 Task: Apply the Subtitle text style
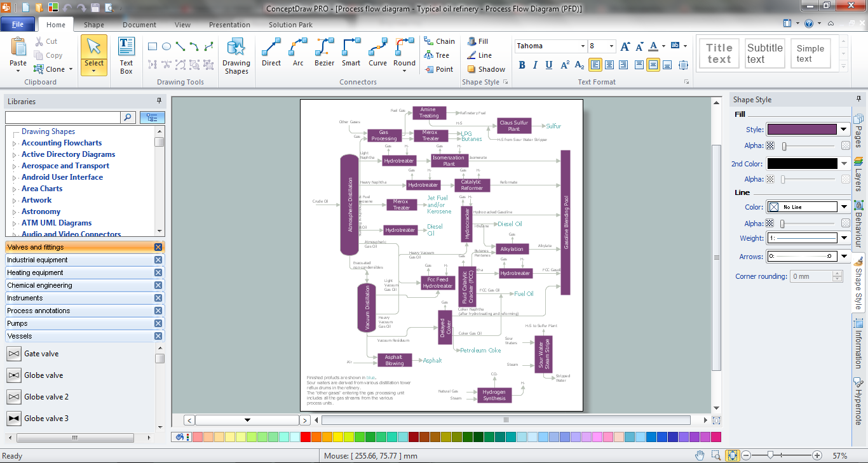pos(765,53)
